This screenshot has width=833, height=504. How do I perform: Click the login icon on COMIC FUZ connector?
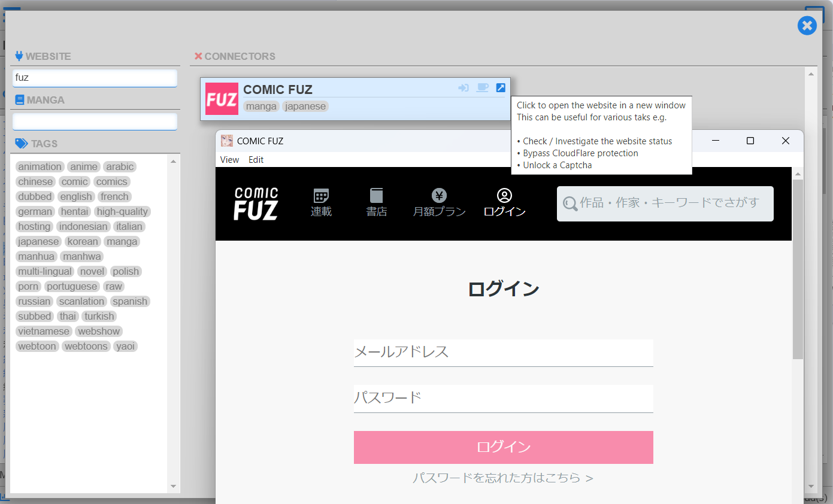pos(464,88)
